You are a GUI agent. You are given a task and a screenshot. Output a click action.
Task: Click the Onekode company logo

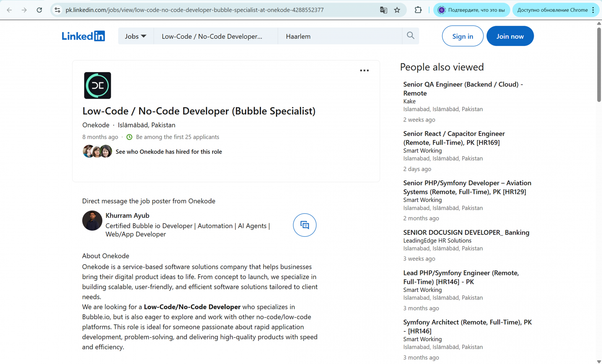tap(98, 86)
